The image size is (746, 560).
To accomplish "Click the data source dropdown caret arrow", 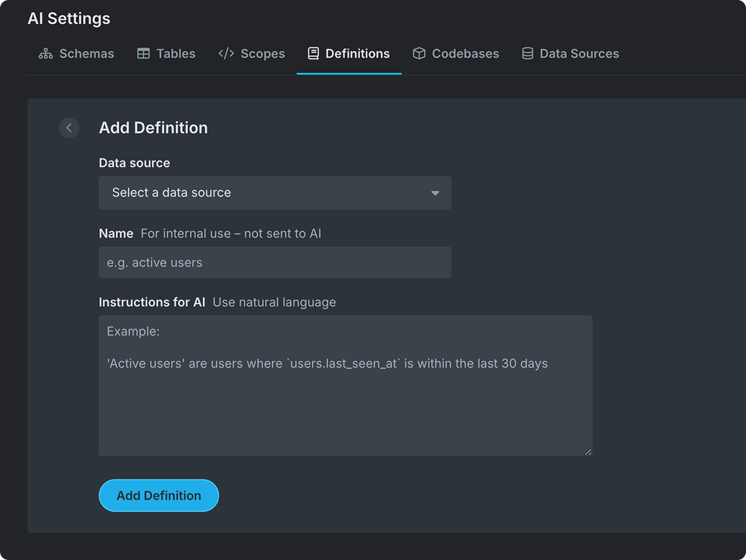I will 435,193.
